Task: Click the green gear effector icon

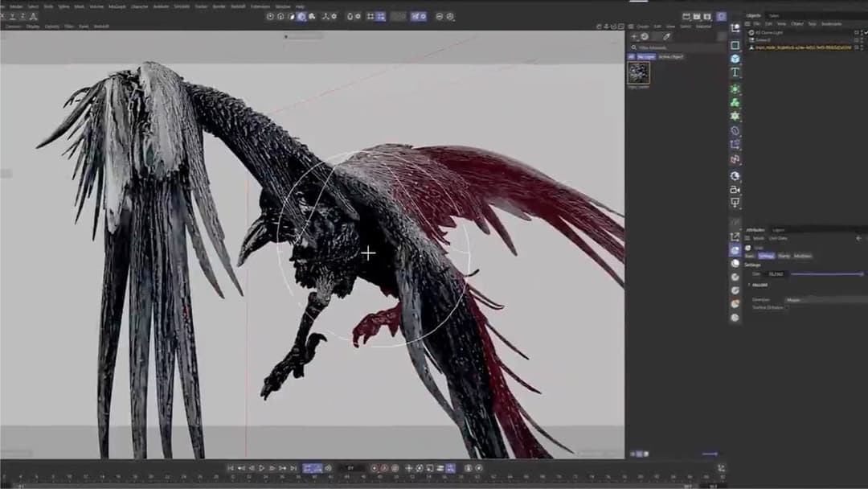Action: [735, 117]
